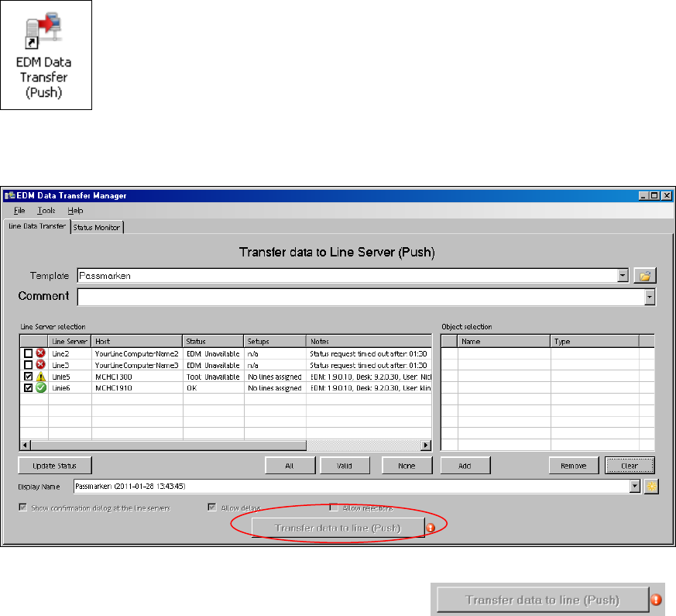This screenshot has width=676, height=616.
Task: Click the left scroll arrow of server list
Action: [x=25, y=445]
